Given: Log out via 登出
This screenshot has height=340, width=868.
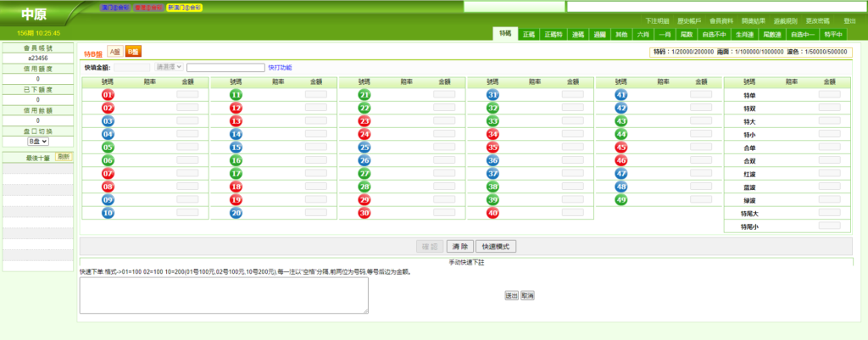Looking at the screenshot, I should tap(849, 20).
